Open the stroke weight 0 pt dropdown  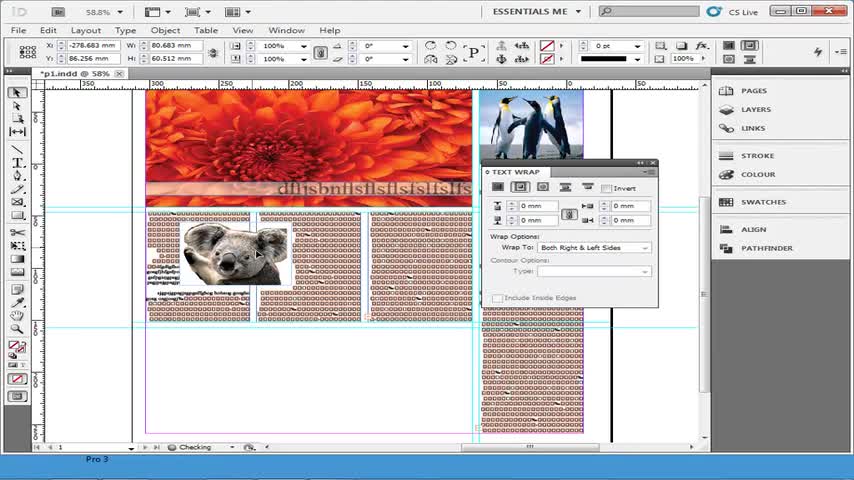637,46
